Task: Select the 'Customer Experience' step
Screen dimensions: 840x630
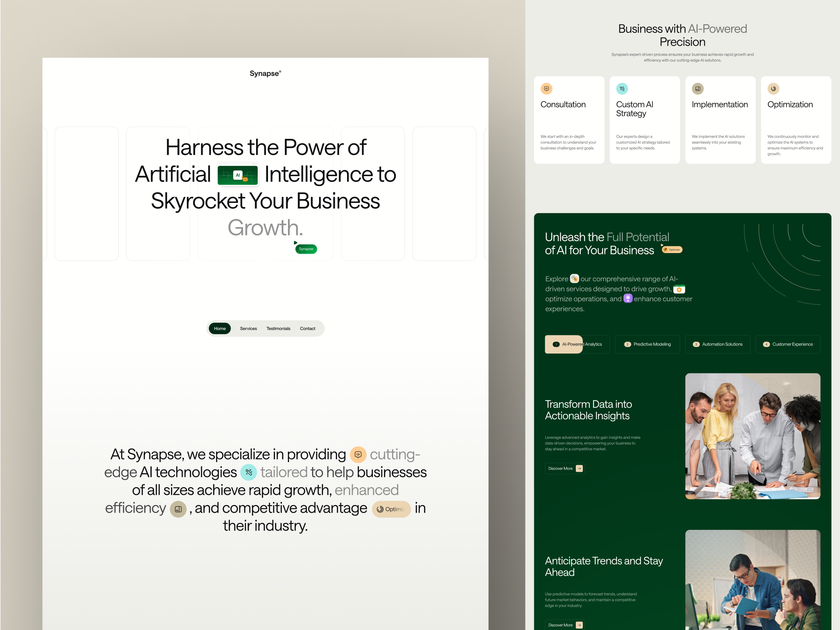Action: pos(788,344)
